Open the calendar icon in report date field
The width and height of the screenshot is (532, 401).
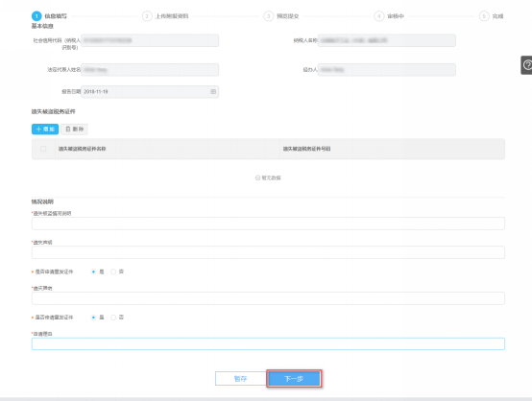point(213,91)
